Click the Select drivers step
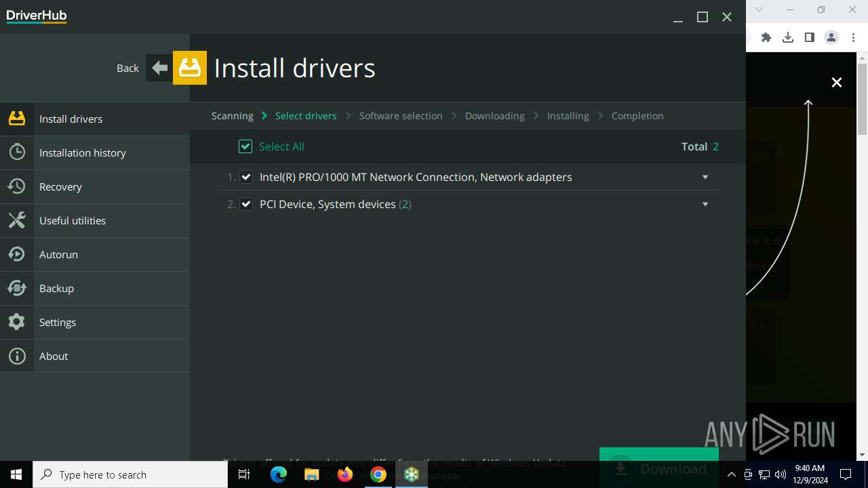The image size is (868, 488). 306,116
